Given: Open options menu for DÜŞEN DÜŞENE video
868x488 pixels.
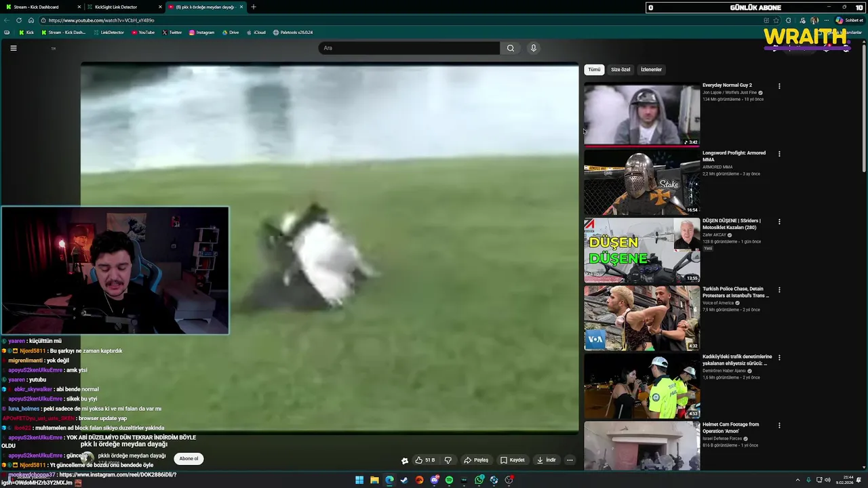Looking at the screenshot, I should point(779,222).
